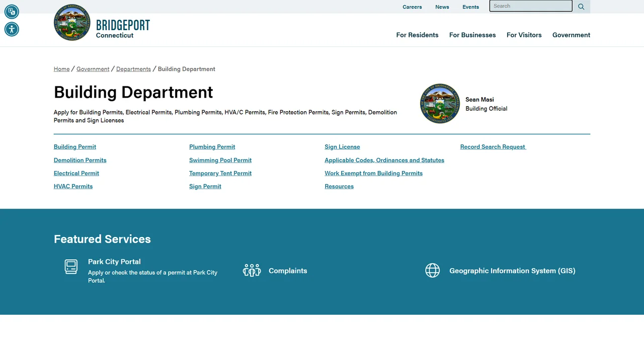
Task: Open the For Businesses menu
Action: coord(472,35)
